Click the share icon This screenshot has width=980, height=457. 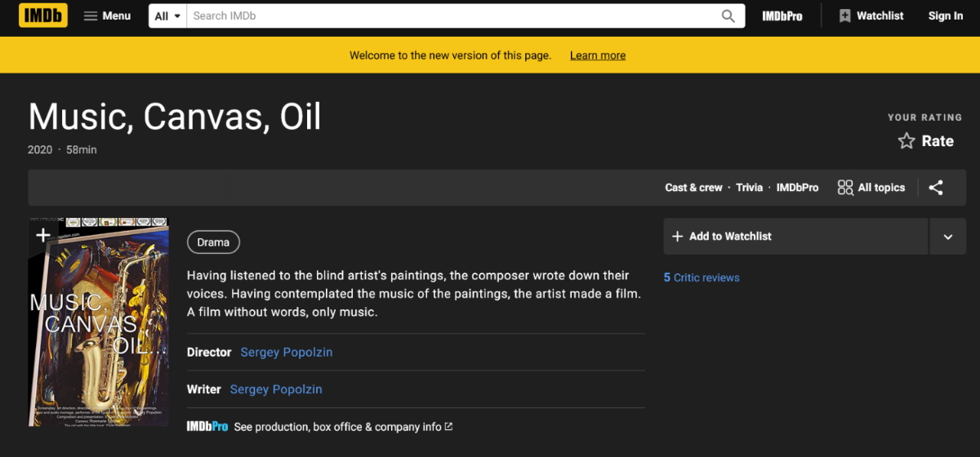[x=936, y=188]
